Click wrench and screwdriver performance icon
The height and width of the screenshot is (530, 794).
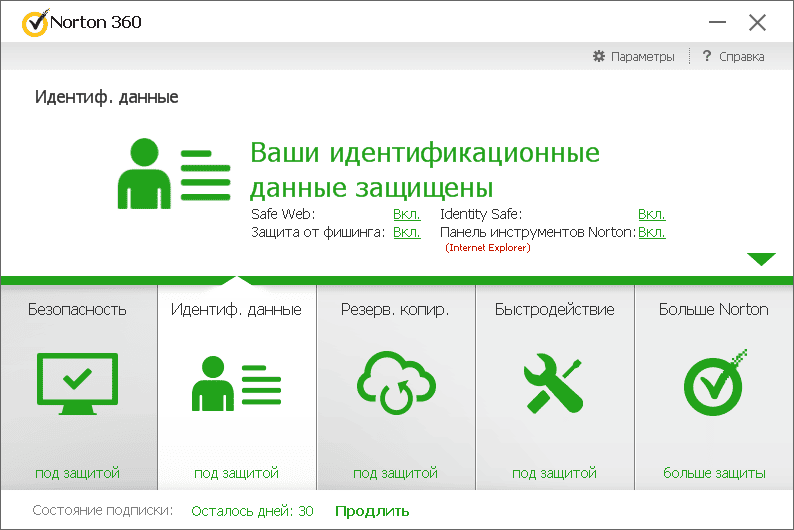(554, 383)
